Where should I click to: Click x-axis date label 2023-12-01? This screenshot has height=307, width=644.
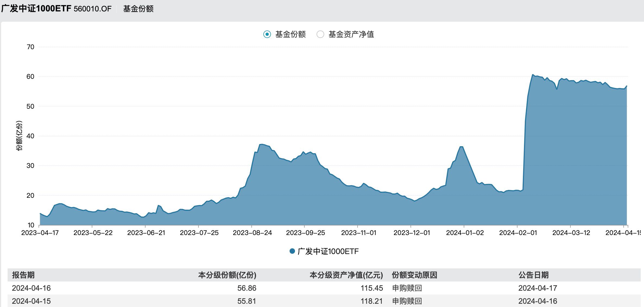point(412,233)
